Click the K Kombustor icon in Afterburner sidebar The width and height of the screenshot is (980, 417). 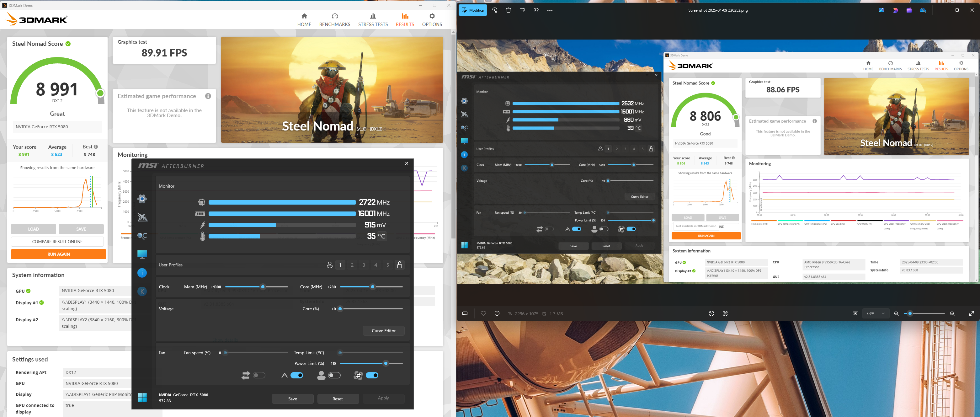pyautogui.click(x=142, y=291)
